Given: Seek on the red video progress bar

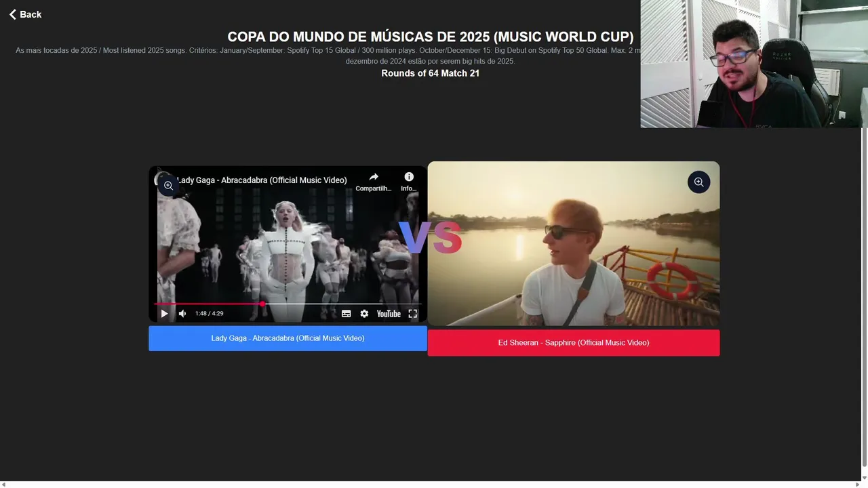Looking at the screenshot, I should click(x=288, y=304).
